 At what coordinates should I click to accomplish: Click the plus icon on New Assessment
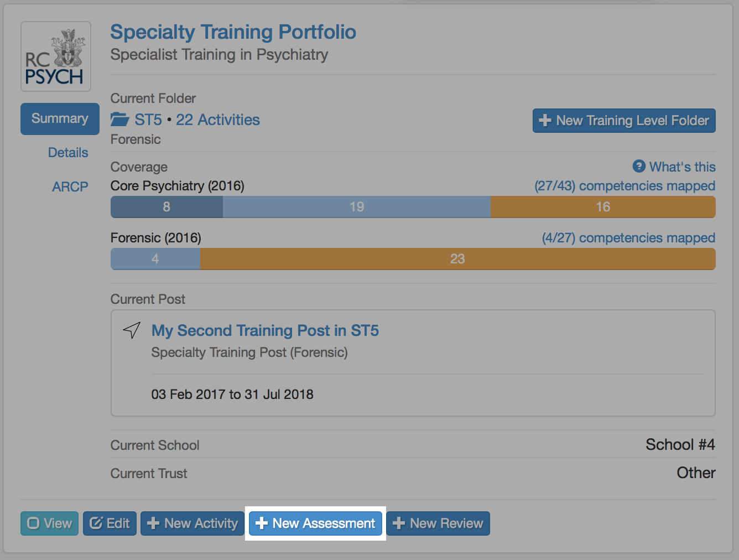click(262, 523)
